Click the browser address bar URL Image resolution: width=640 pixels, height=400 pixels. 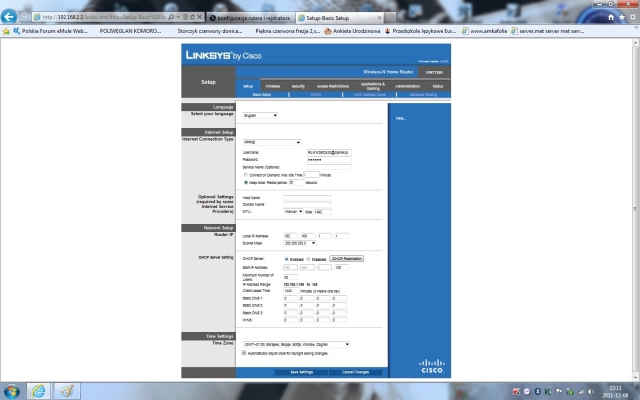(104, 17)
